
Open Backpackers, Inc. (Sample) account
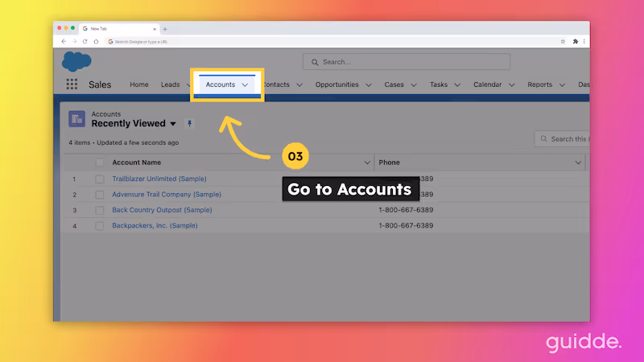(155, 226)
